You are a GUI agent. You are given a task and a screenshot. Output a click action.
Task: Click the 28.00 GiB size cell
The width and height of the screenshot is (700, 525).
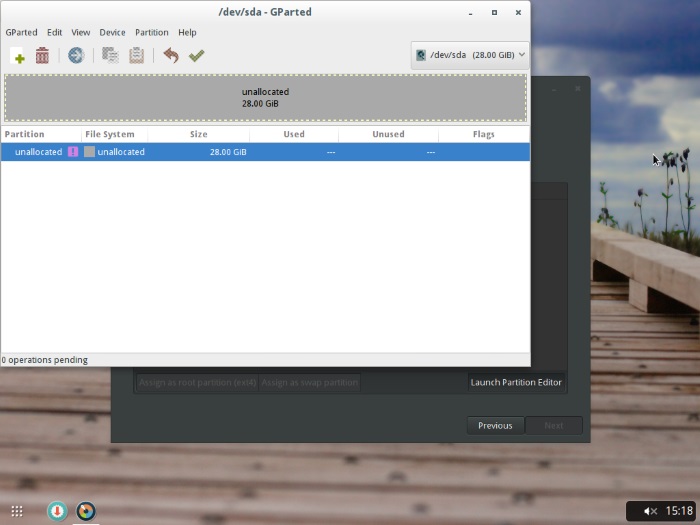pyautogui.click(x=228, y=152)
